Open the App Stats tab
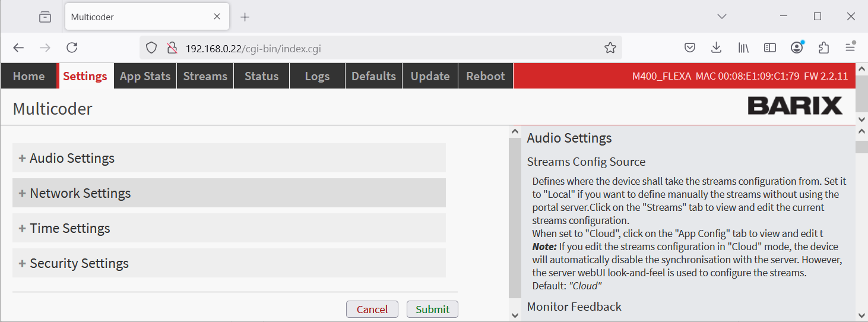This screenshot has height=322, width=868. pyautogui.click(x=145, y=77)
